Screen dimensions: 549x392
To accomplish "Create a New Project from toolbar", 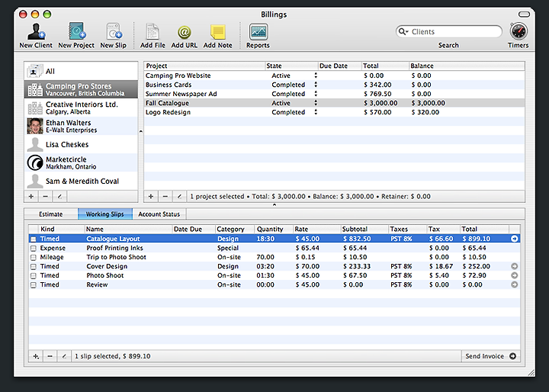I will (x=77, y=31).
